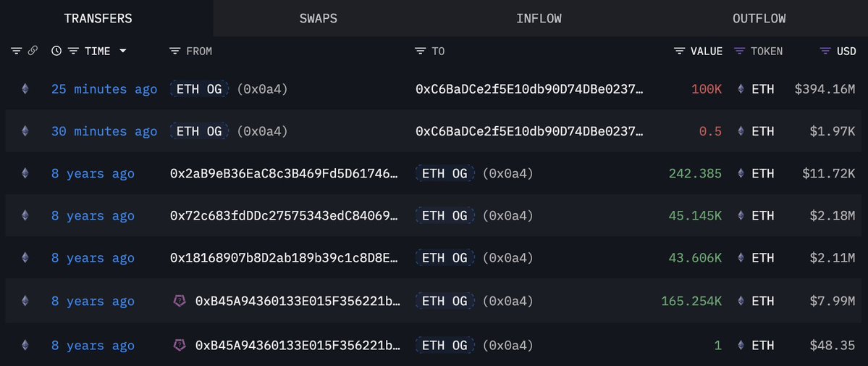Click the purple entity icon in the 165.254K row
The height and width of the screenshot is (366, 868).
[180, 301]
